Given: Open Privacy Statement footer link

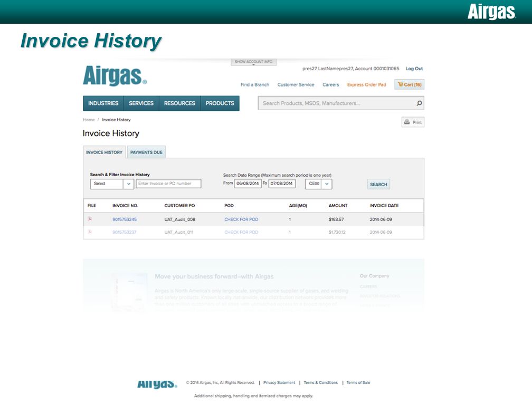Looking at the screenshot, I should pyautogui.click(x=279, y=382).
